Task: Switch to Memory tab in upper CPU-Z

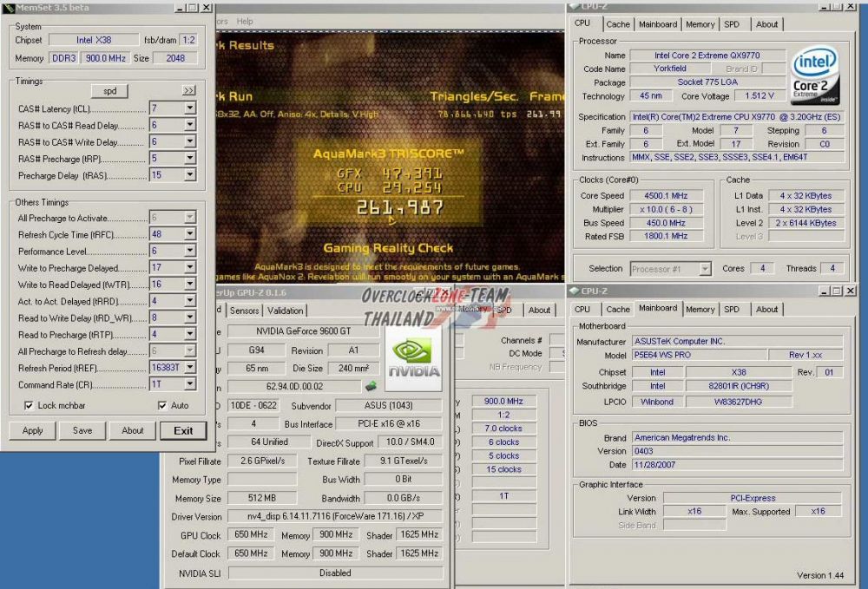Action: (x=700, y=24)
